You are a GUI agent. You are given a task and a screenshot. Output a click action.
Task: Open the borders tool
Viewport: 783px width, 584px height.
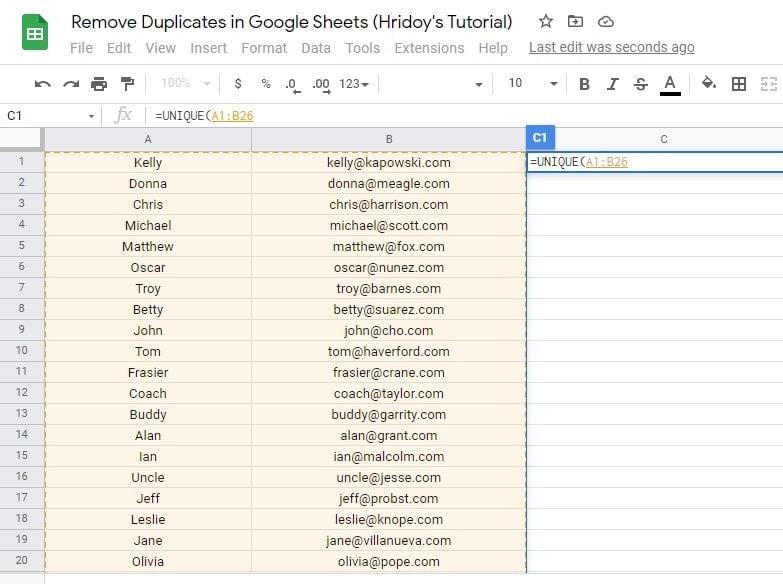739,84
